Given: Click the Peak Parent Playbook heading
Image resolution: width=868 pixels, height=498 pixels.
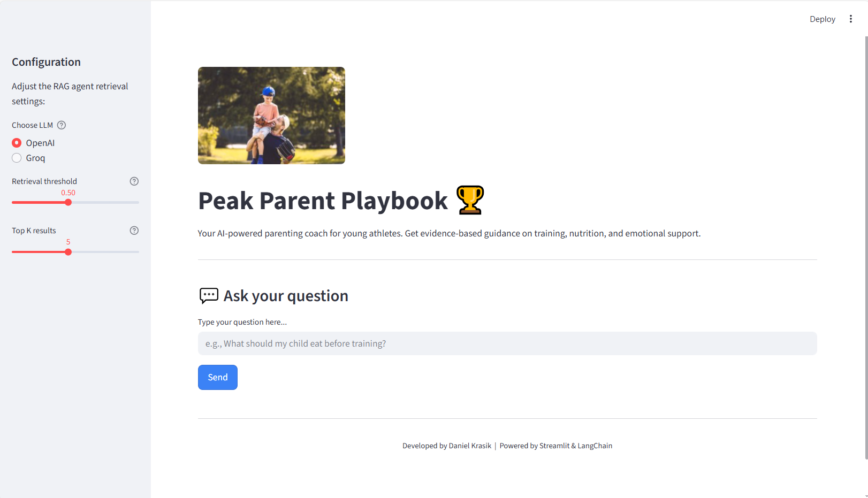Looking at the screenshot, I should [323, 201].
